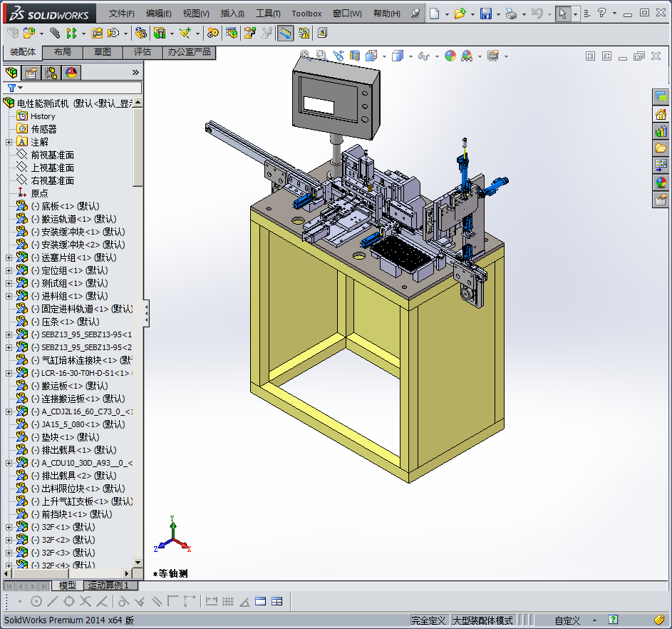672x629 pixels.
Task: Click the Display Style cube icon
Action: tap(398, 56)
